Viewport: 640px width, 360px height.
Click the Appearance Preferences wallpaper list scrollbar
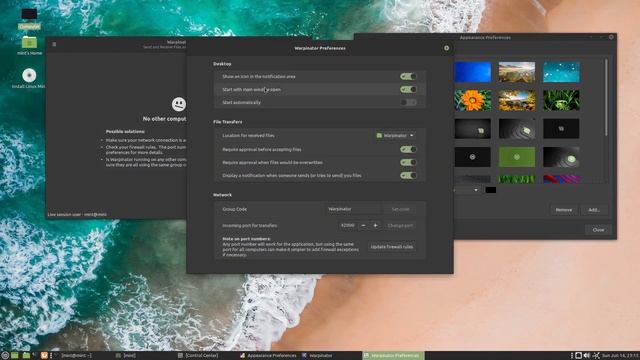click(x=606, y=98)
